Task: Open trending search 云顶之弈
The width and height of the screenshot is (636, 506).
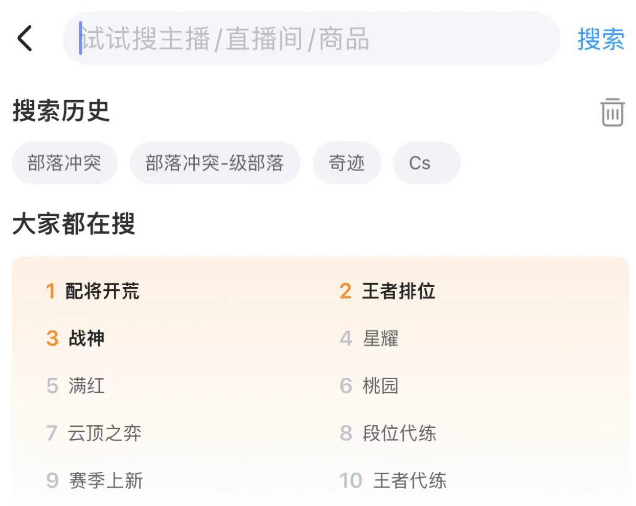Action: tap(104, 433)
